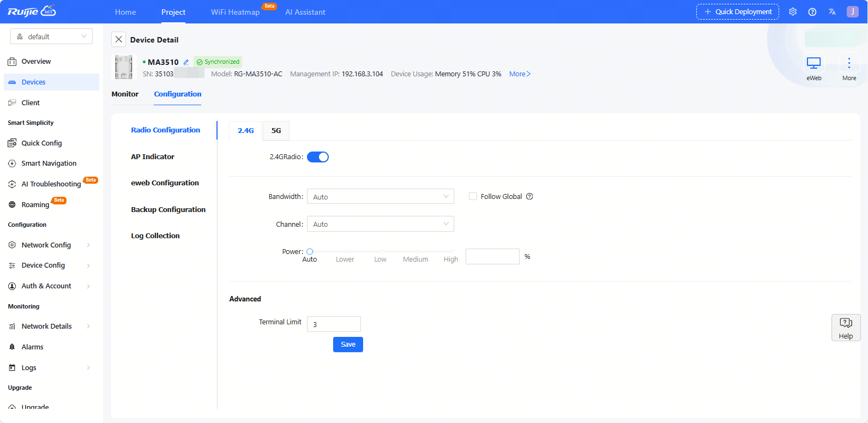Click the help question mark in top bar
Viewport: 868px width, 423px height.
click(812, 12)
